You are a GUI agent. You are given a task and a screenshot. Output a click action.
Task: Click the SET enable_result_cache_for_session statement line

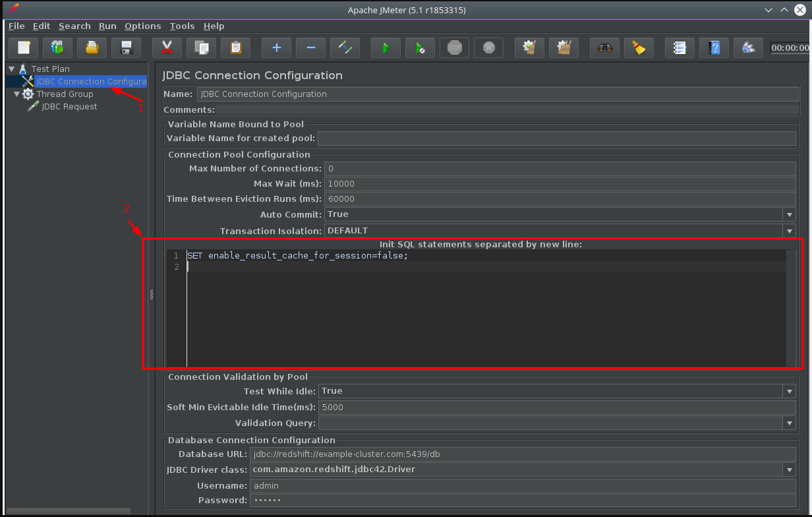298,256
